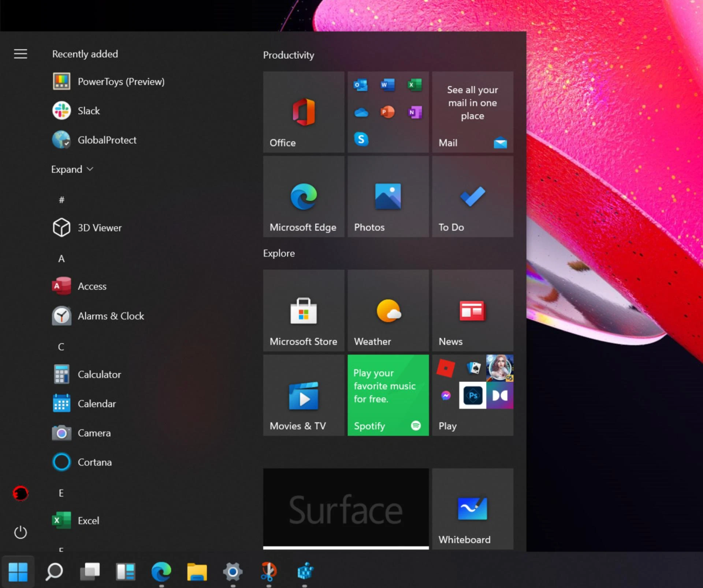Open the alphabet jump list via the A header
The width and height of the screenshot is (703, 588).
pyautogui.click(x=61, y=258)
